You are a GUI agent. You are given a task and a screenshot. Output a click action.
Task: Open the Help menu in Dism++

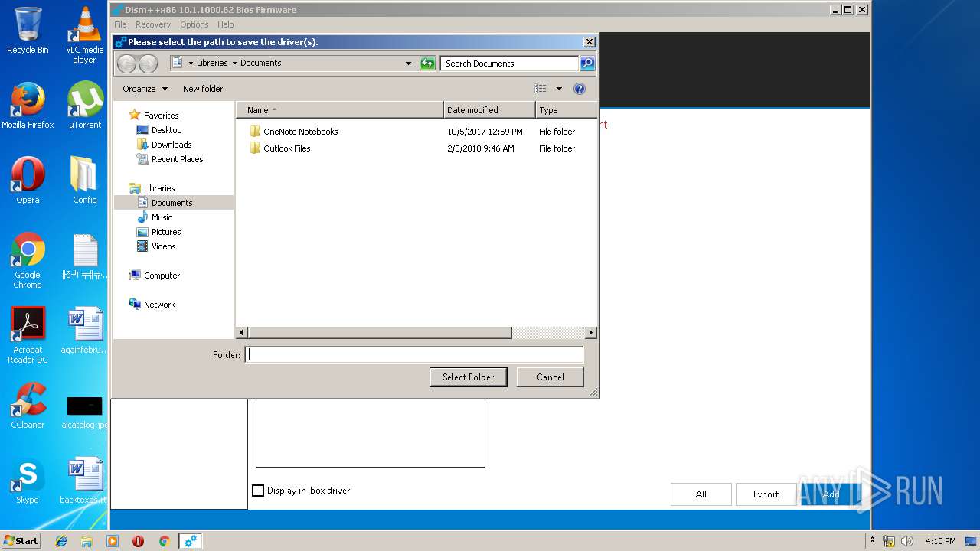pyautogui.click(x=225, y=24)
